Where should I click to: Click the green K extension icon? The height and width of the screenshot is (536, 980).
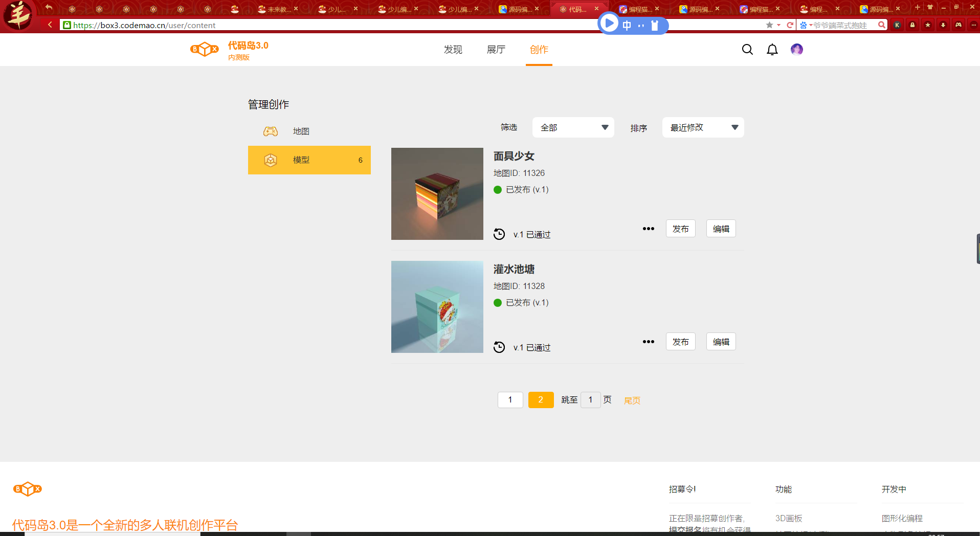click(897, 25)
